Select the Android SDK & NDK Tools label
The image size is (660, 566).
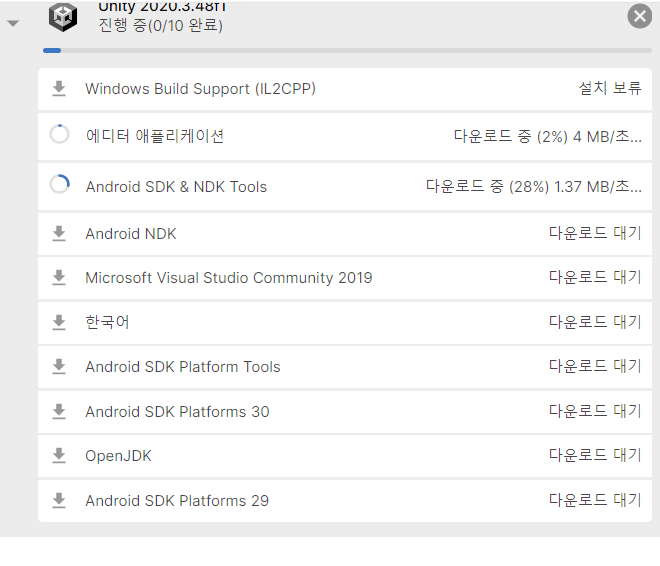pos(176,186)
